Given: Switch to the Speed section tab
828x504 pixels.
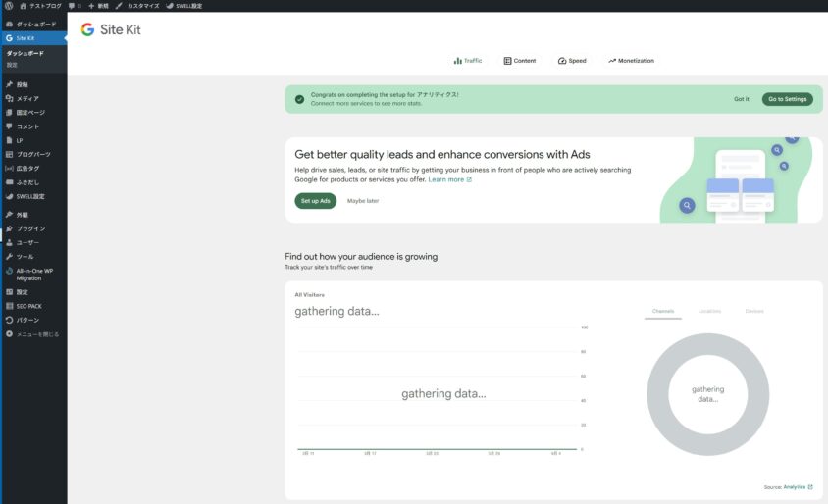Looking at the screenshot, I should pos(572,61).
